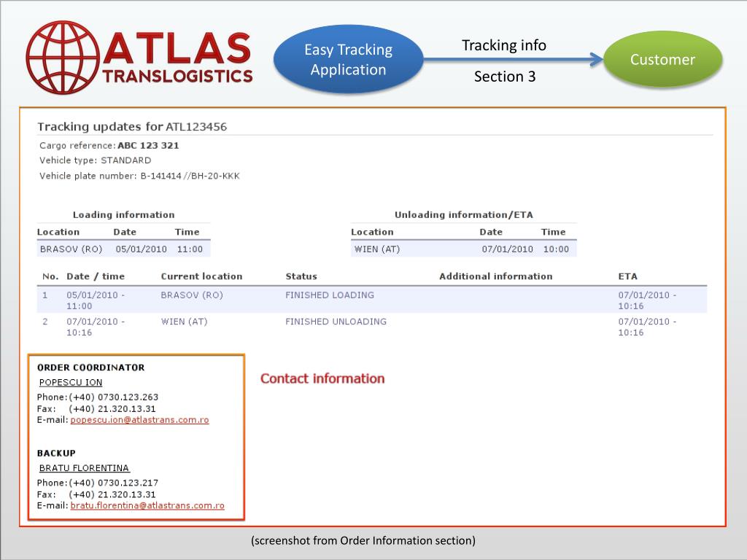The height and width of the screenshot is (560, 747).
Task: Click the ORDER COORDINATOR heading
Action: coord(91,367)
